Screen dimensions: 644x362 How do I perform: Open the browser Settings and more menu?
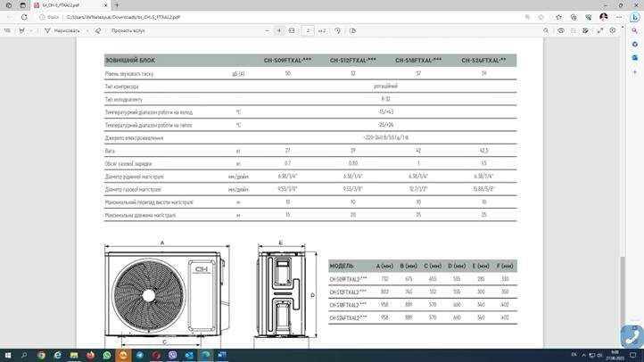click(619, 17)
